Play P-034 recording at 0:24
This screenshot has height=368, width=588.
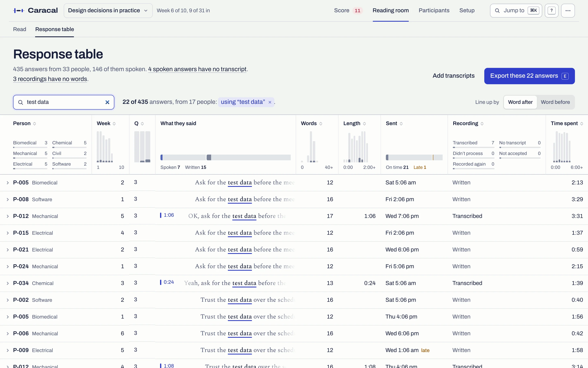tap(167, 282)
